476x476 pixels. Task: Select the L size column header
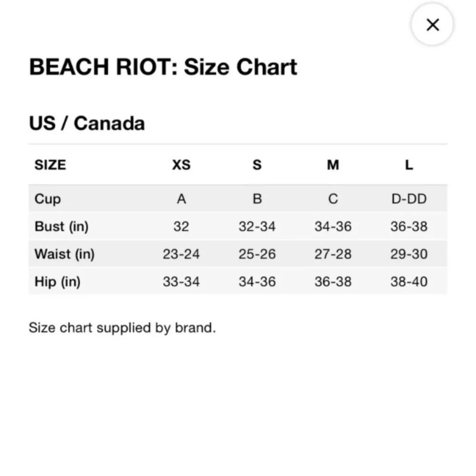click(409, 165)
